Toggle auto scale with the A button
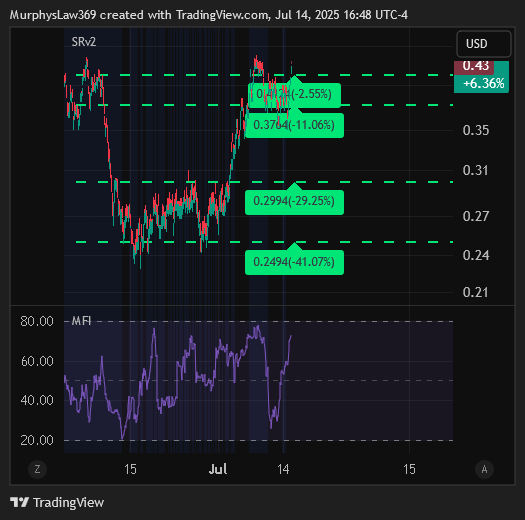 click(x=484, y=469)
